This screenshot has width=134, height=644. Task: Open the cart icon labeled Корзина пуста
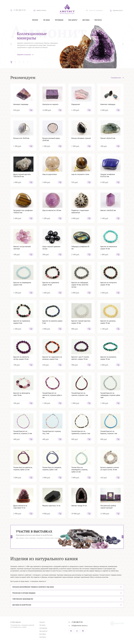(111, 11)
